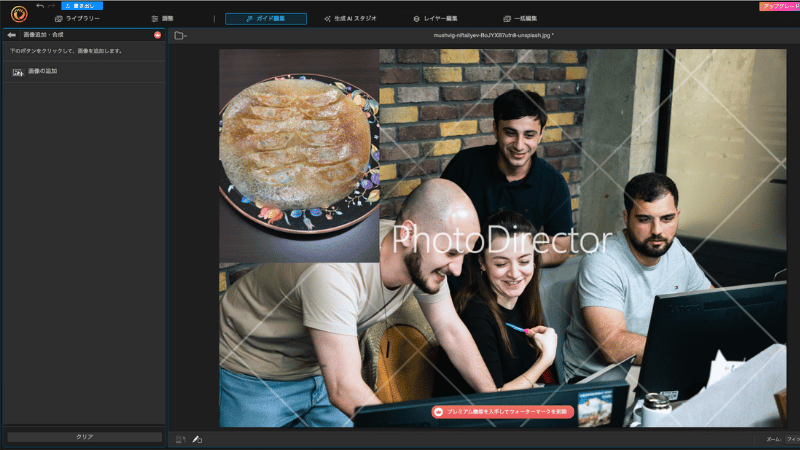
Task: Select the overlaid gyoza plate image
Action: [x=299, y=156]
